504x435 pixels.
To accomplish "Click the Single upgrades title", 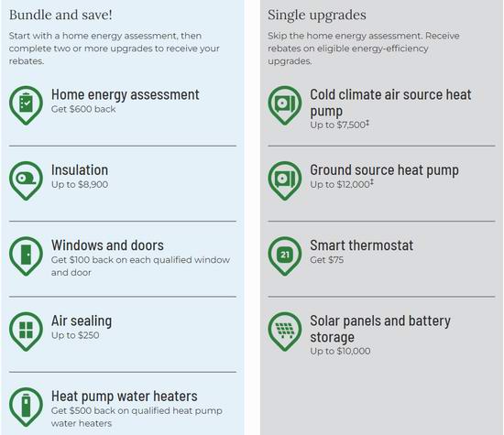I will tap(317, 15).
